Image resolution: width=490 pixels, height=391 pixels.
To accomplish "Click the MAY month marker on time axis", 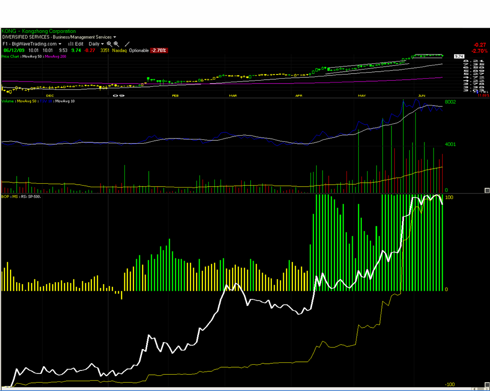I will (x=362, y=96).
